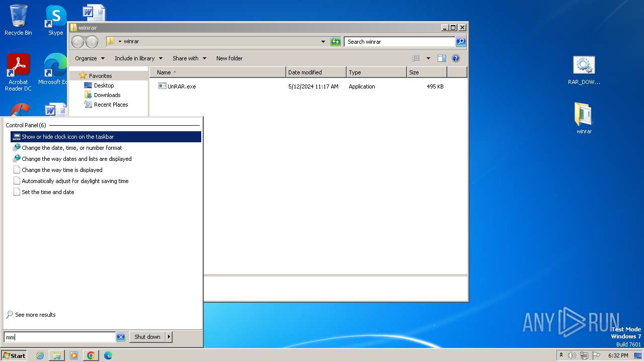Click the taskbar clock showing 6:32 PM
Image resolution: width=644 pixels, height=362 pixels.
tap(618, 355)
